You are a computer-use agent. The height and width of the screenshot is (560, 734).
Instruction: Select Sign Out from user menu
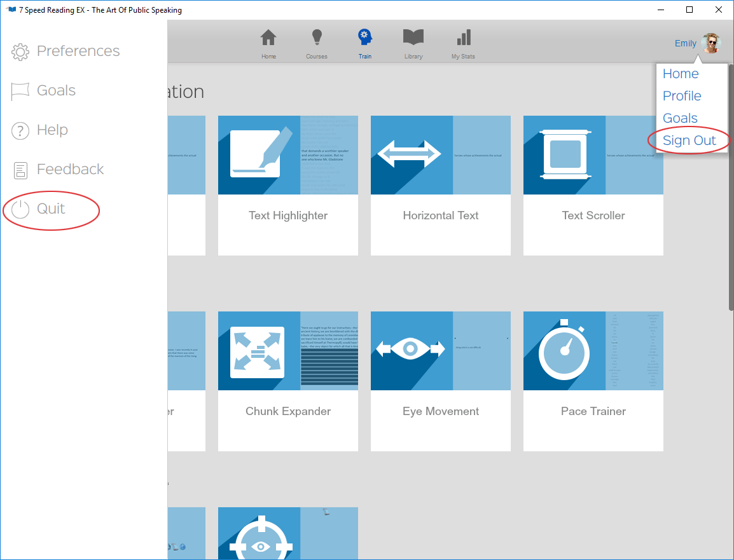(689, 140)
